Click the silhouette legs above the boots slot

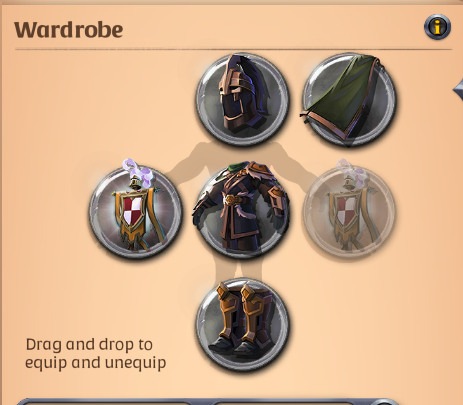point(240,268)
